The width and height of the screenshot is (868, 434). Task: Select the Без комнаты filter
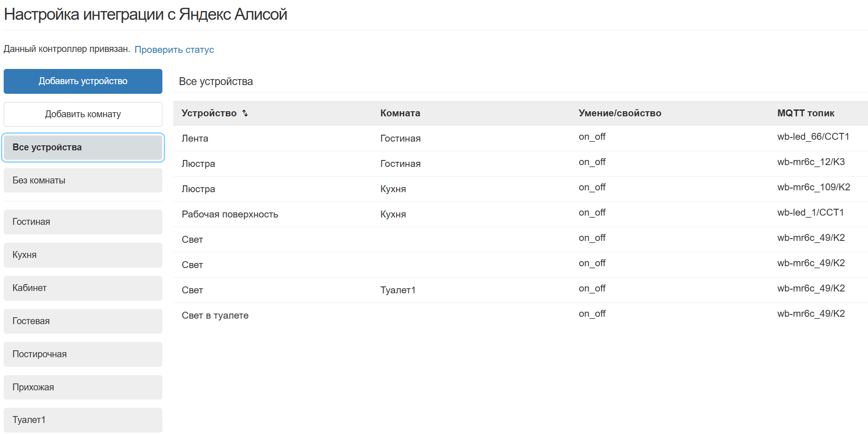pyautogui.click(x=83, y=181)
